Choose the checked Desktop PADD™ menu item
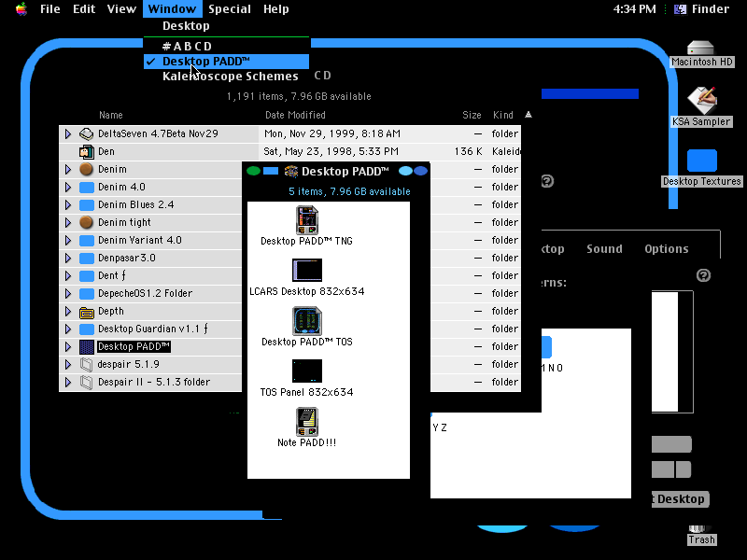Image resolution: width=747 pixels, height=560 pixels. [226, 62]
